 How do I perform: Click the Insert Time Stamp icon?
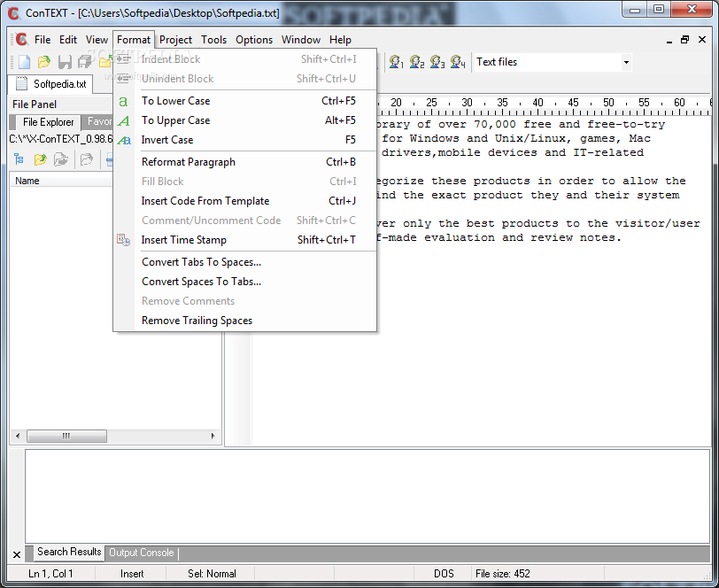(123, 240)
